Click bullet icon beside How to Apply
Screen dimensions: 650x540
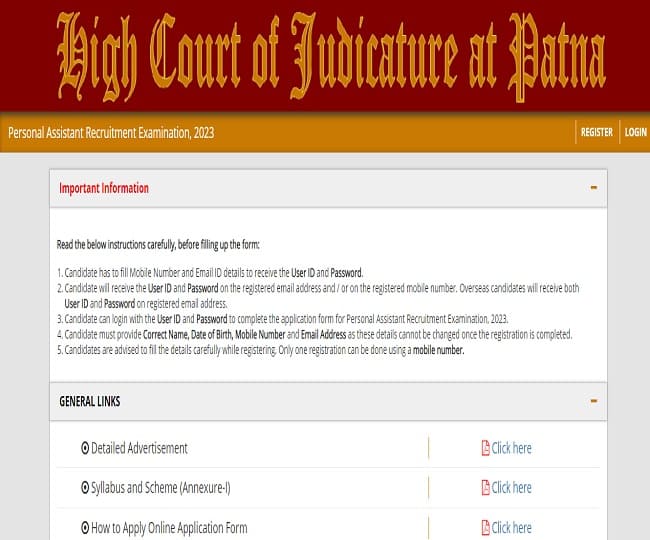[85, 527]
